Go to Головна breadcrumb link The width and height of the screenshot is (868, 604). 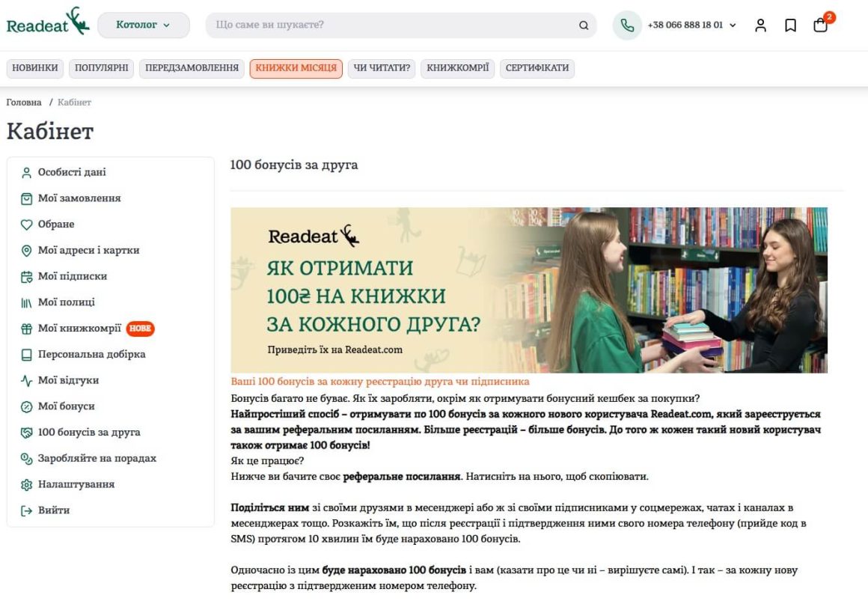24,103
